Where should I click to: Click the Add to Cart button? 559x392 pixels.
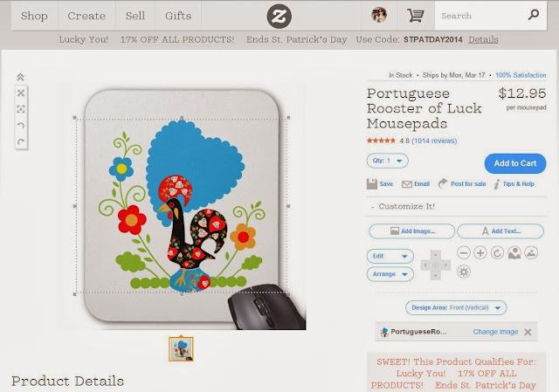(x=515, y=163)
